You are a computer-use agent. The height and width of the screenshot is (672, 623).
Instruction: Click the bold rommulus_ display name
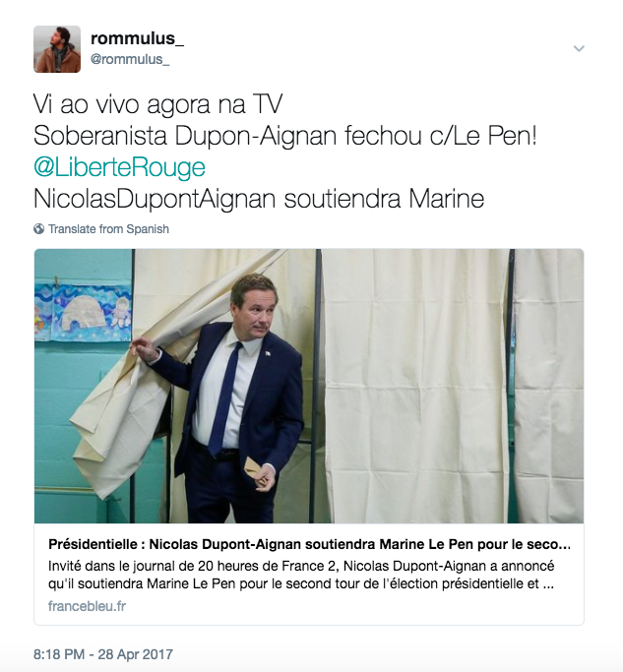137,38
